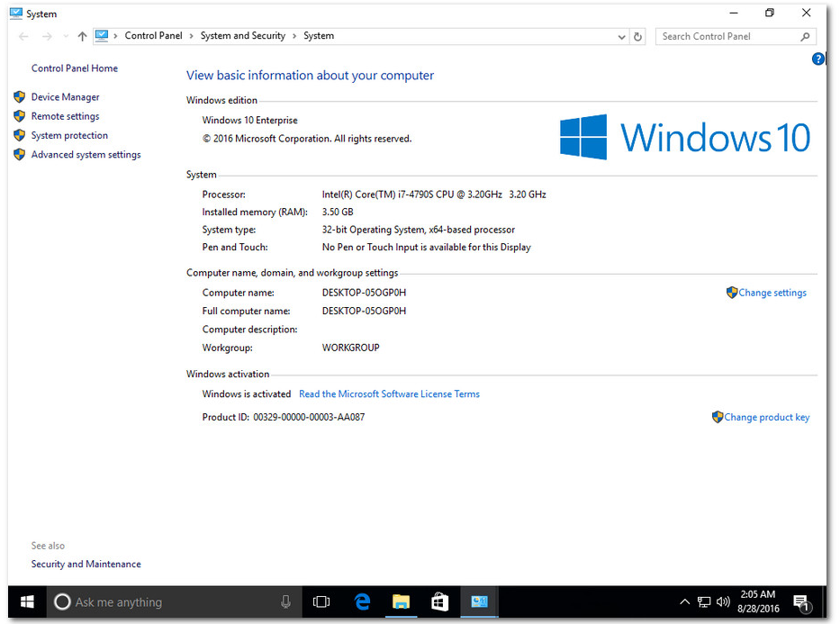Expand chevron before Control Panel breadcrumb
Image resolution: width=840 pixels, height=624 pixels.
[x=116, y=36]
